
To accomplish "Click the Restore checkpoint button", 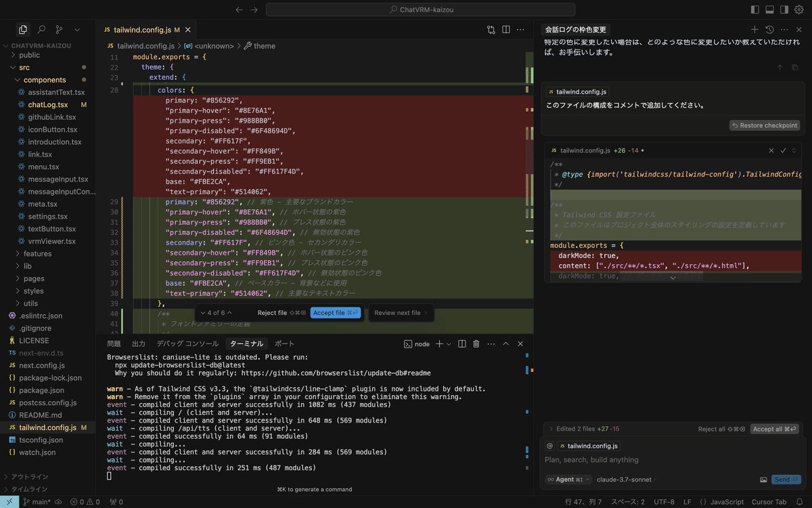I will pyautogui.click(x=764, y=125).
